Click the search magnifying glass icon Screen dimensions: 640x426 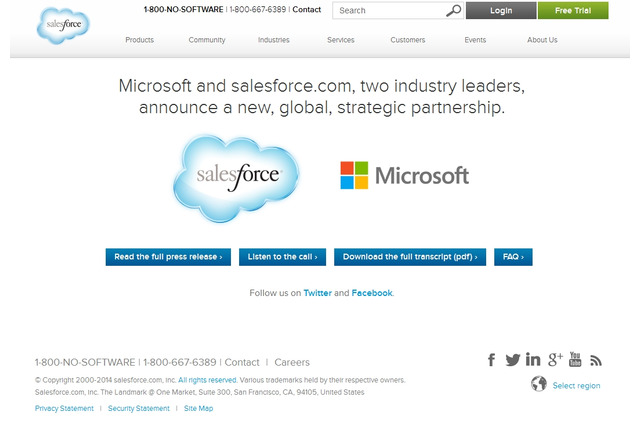coord(454,11)
